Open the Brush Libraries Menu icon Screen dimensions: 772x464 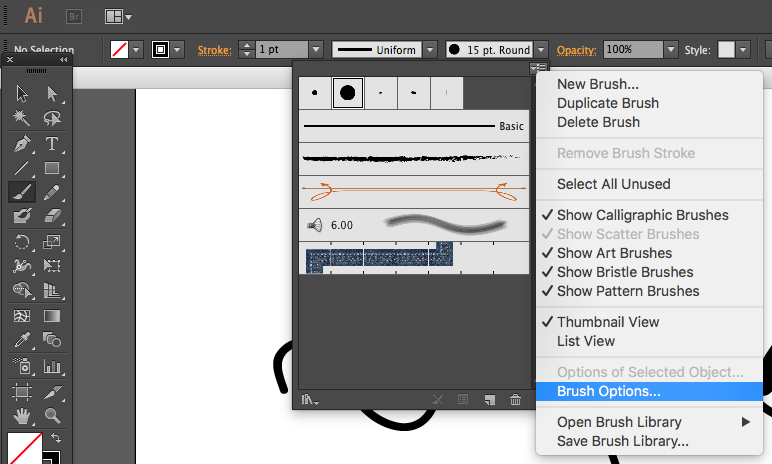pos(311,399)
